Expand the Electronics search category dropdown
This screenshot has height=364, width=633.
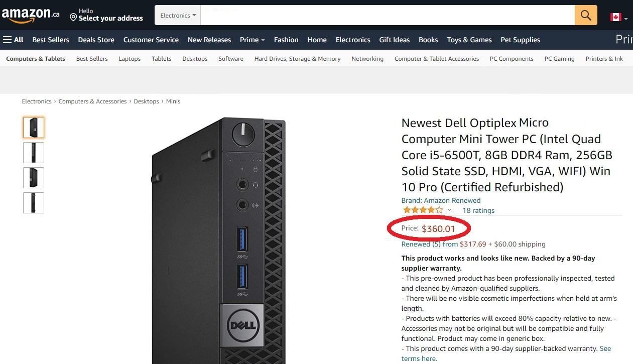tap(178, 16)
